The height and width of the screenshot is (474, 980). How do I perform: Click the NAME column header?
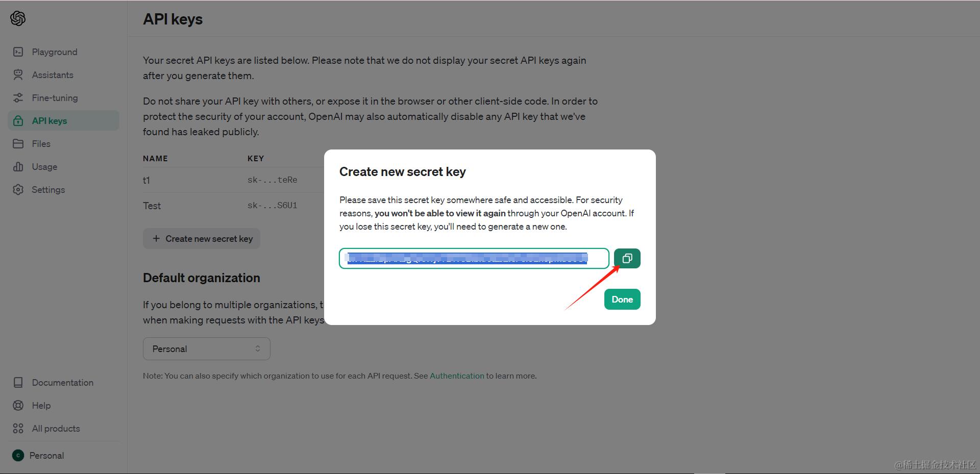pyautogui.click(x=155, y=159)
